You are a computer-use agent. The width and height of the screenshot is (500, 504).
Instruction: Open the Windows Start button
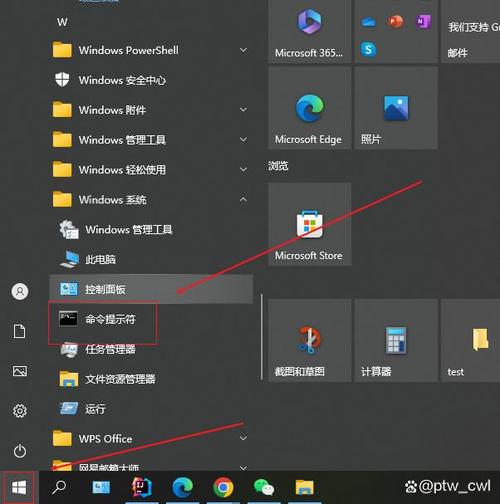coord(19,488)
